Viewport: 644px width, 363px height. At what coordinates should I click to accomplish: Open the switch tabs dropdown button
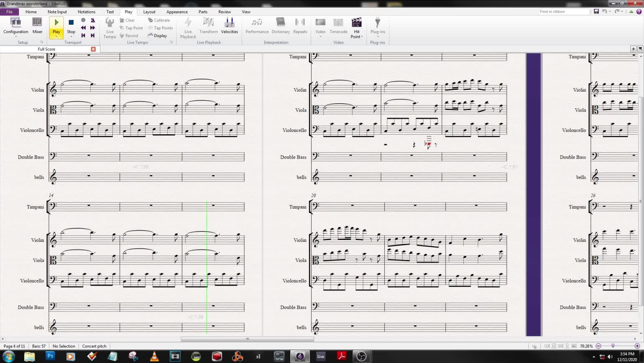[640, 49]
